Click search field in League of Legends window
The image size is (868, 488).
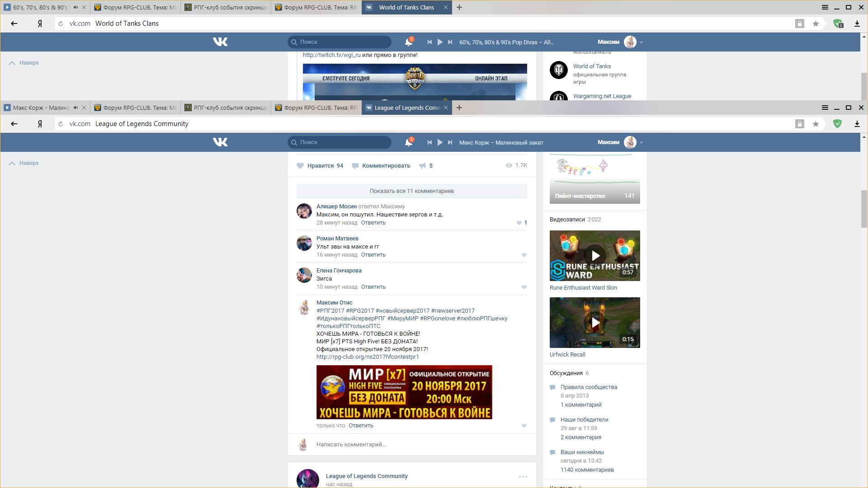(340, 142)
